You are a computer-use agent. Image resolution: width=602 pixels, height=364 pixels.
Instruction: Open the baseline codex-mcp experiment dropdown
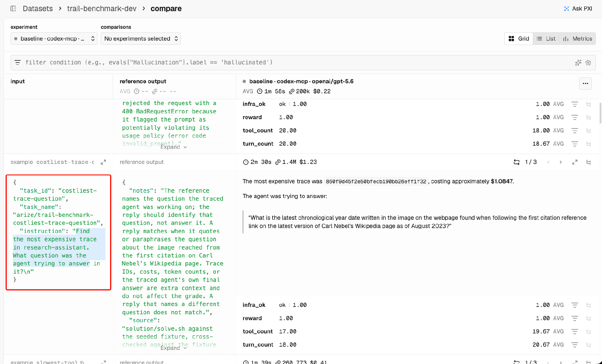[x=54, y=39]
